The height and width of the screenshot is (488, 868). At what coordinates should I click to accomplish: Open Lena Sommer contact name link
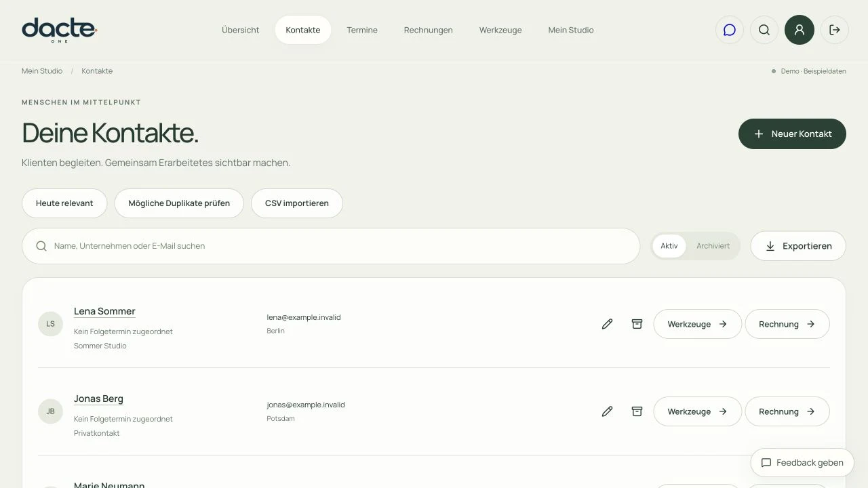[x=104, y=311]
